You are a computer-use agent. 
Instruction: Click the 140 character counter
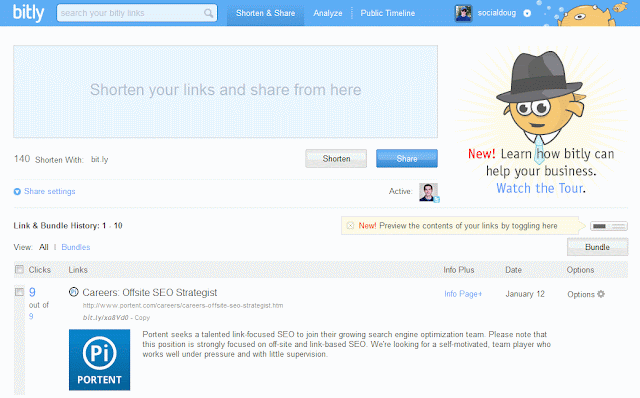coord(22,159)
